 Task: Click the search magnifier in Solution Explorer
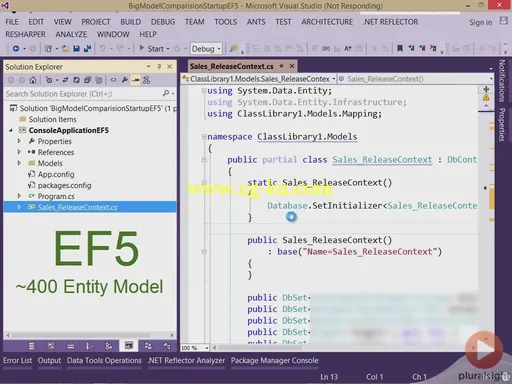pos(166,94)
